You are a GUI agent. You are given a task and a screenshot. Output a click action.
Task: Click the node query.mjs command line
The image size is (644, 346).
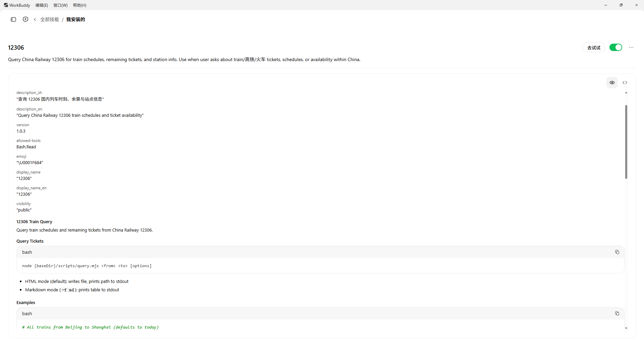[87, 266]
